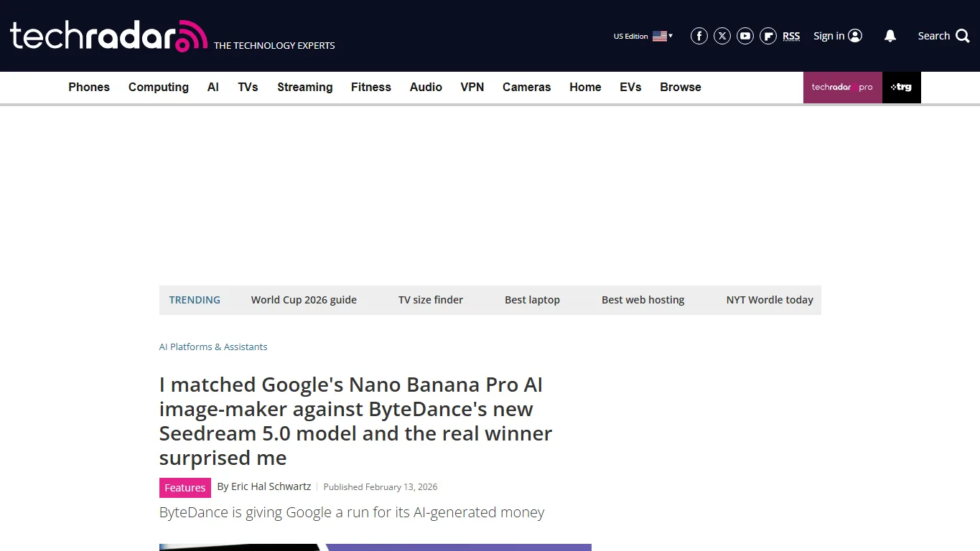Open the TV size finder link

click(431, 300)
